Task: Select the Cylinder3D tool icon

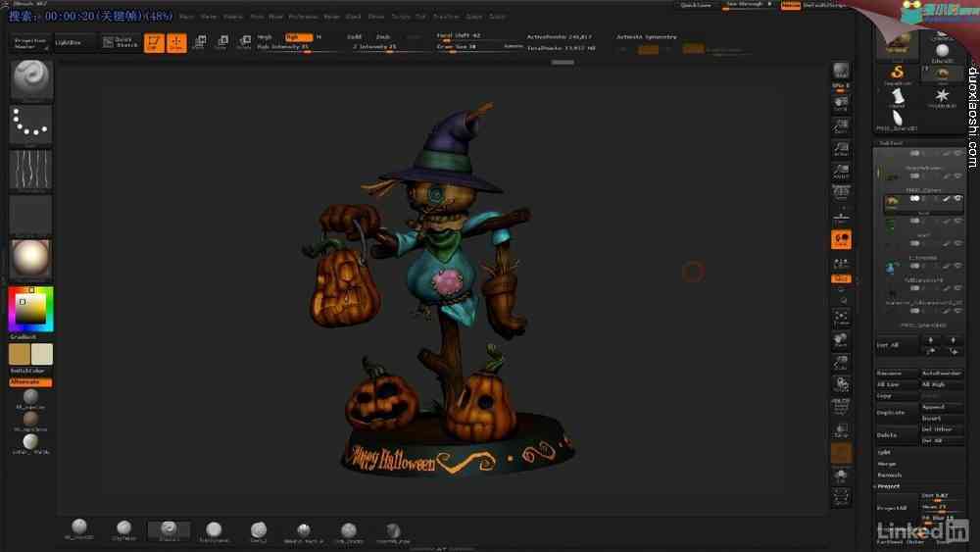Action: coord(898,98)
